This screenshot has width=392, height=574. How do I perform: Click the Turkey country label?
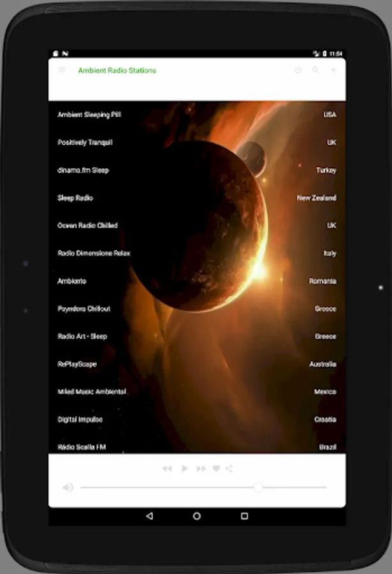tap(326, 170)
